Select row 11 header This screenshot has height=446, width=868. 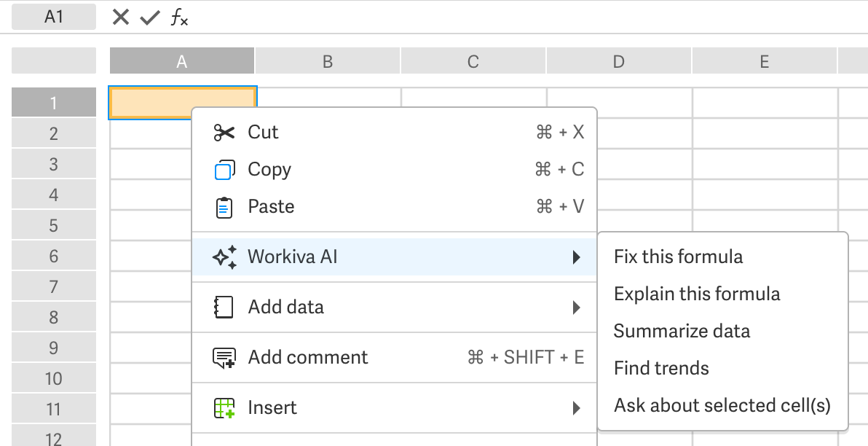click(54, 409)
